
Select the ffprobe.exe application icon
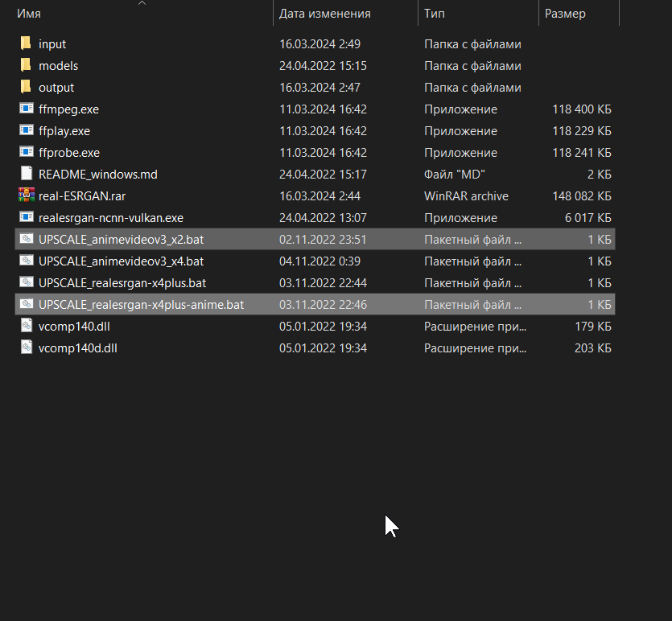pyautogui.click(x=26, y=152)
